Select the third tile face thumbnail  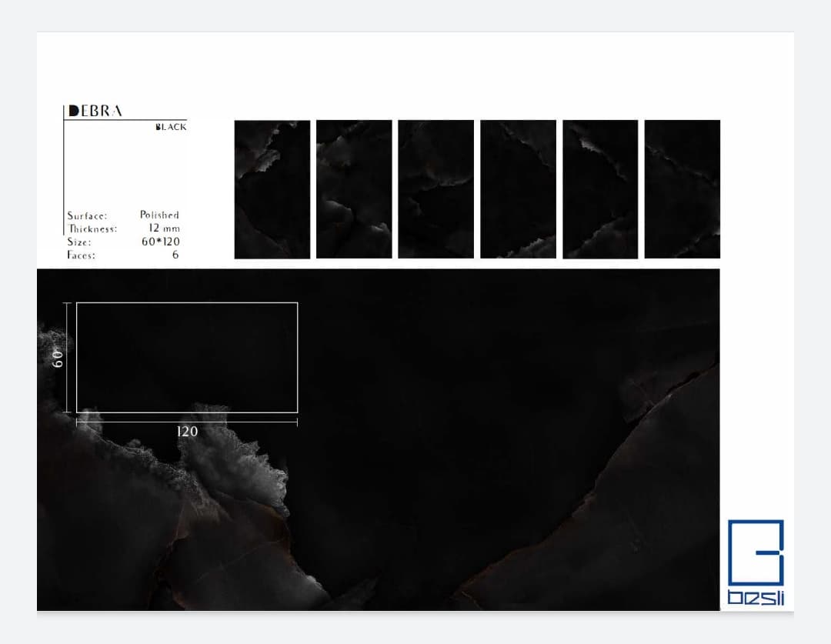436,189
